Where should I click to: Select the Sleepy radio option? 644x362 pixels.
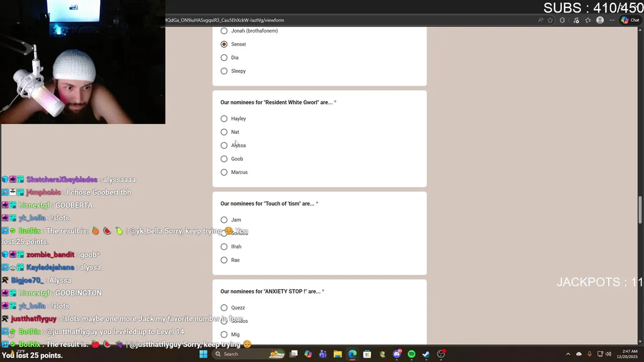[x=224, y=71]
